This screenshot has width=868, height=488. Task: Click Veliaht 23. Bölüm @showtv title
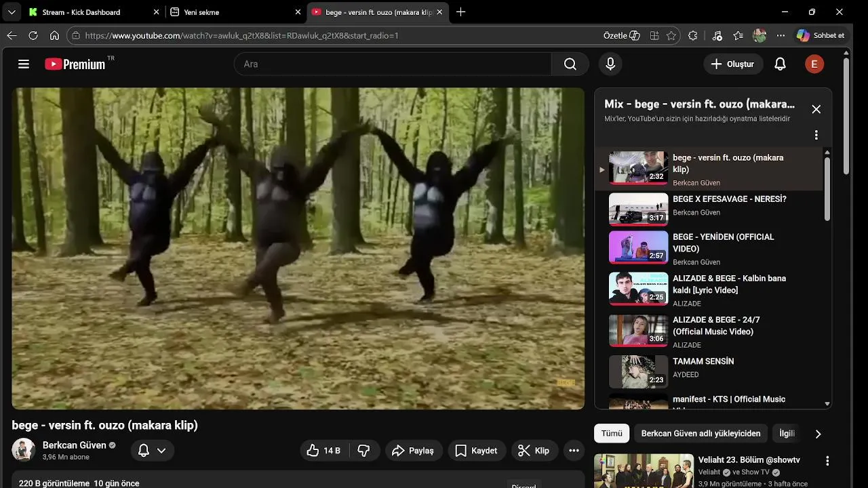(x=749, y=460)
